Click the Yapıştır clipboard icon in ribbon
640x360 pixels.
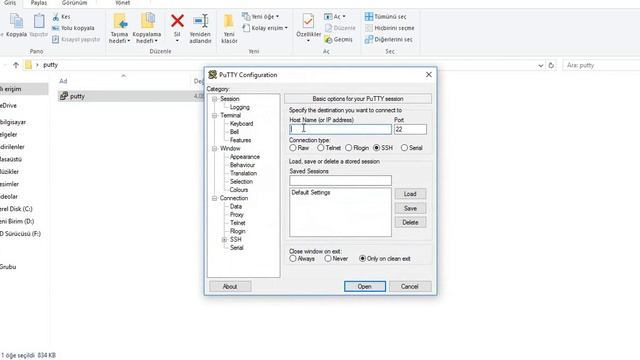pos(39,21)
